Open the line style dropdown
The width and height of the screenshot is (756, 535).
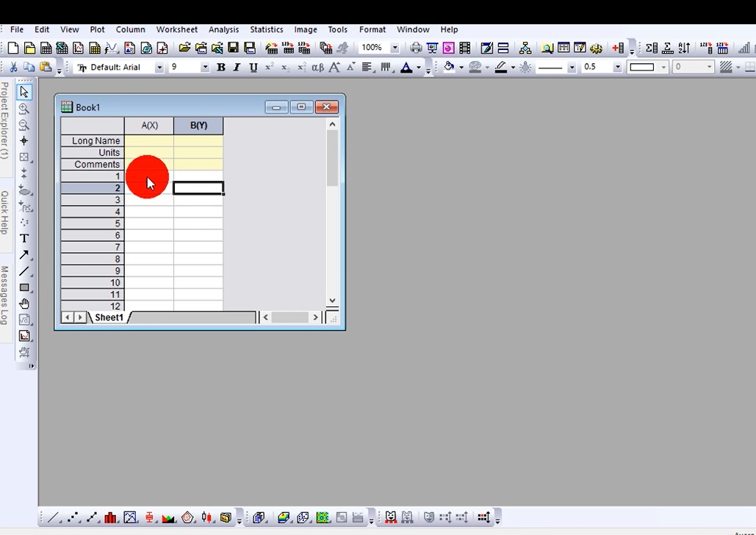572,67
